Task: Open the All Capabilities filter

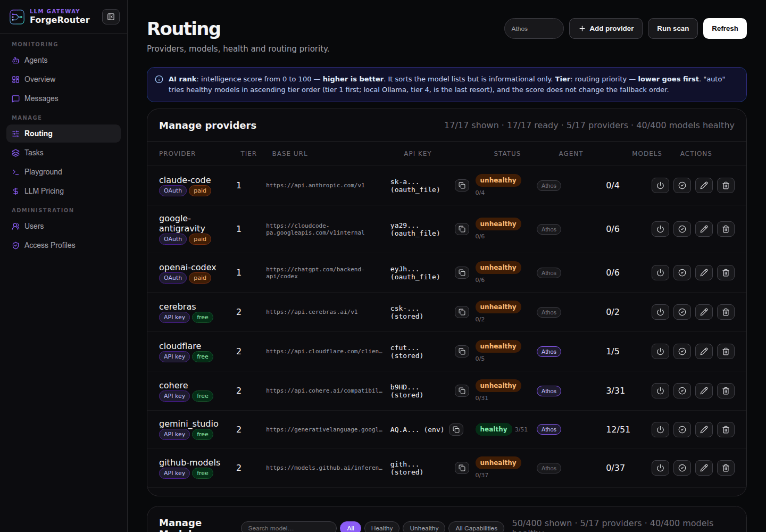Action: [x=476, y=528]
